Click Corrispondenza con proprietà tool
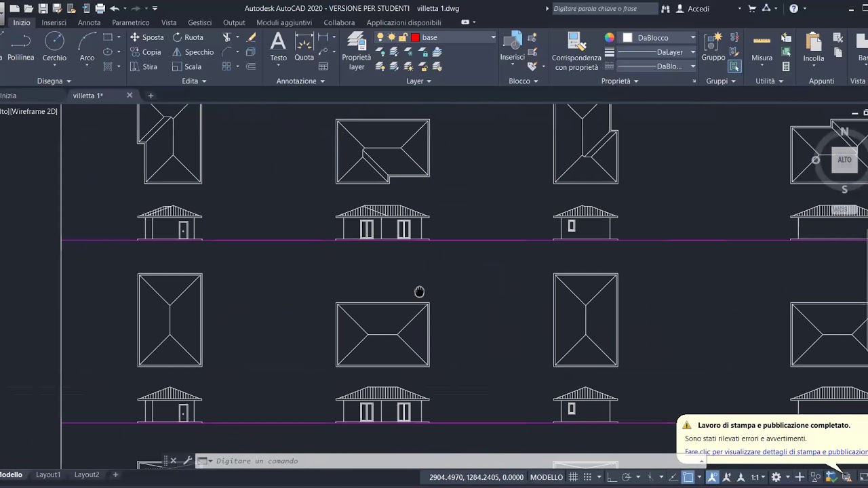The height and width of the screenshot is (488, 868). pyautogui.click(x=576, y=52)
